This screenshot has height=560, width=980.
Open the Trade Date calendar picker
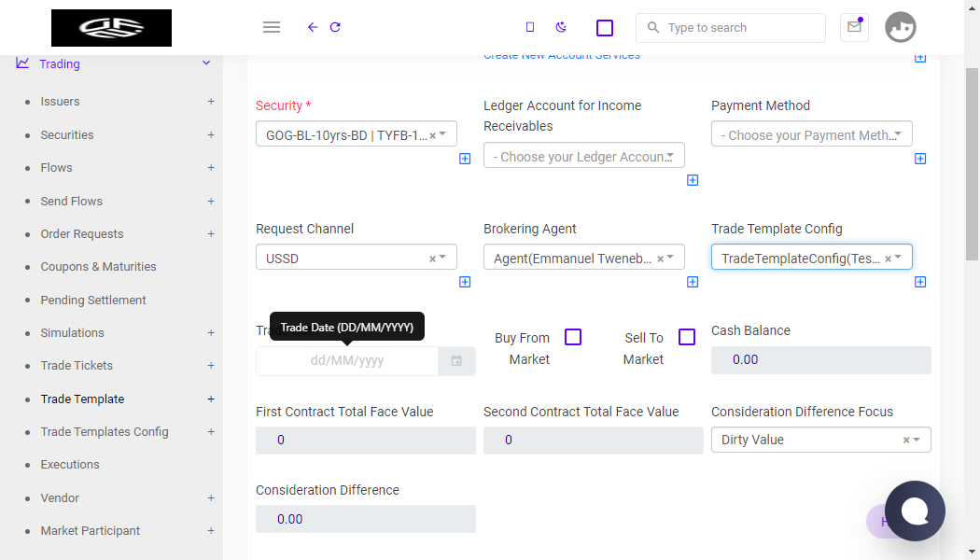(456, 361)
